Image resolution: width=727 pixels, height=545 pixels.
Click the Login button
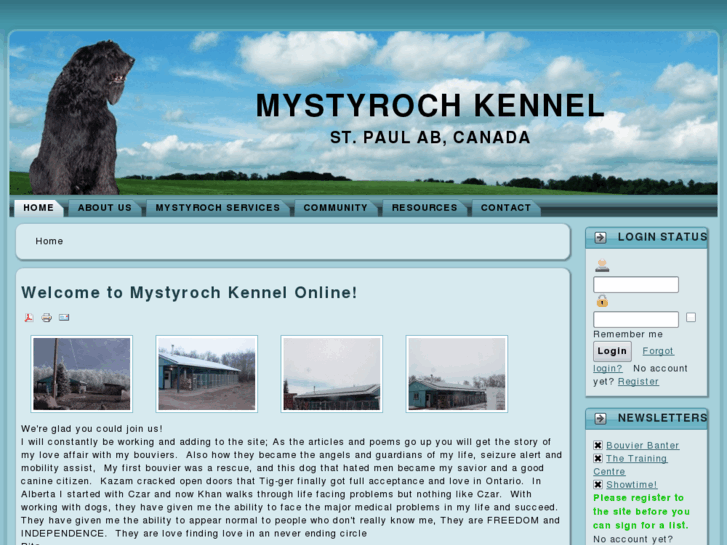click(612, 351)
